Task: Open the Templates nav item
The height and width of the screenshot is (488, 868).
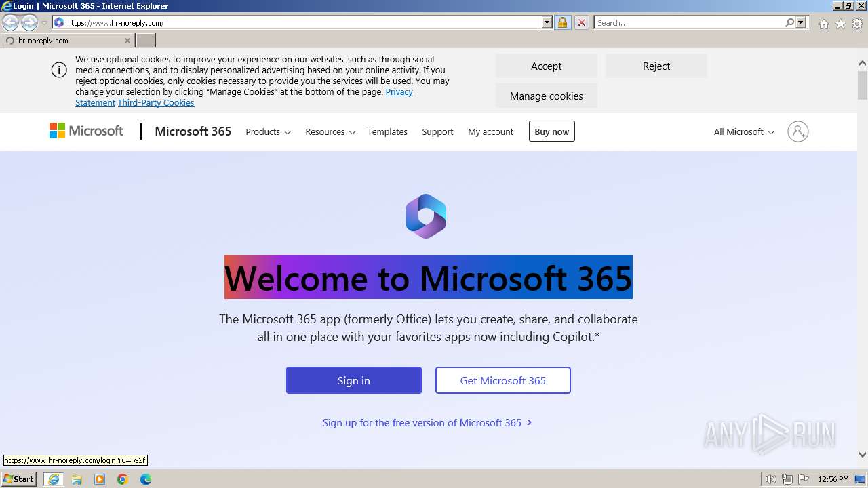Action: tap(387, 132)
